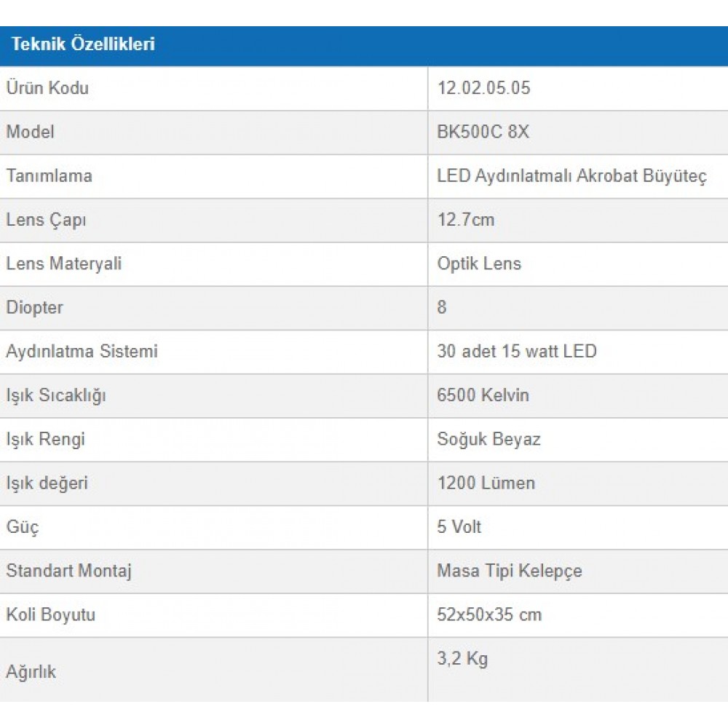Image resolution: width=728 pixels, height=728 pixels.
Task: Click the 5 Volt power value
Action: click(x=459, y=527)
